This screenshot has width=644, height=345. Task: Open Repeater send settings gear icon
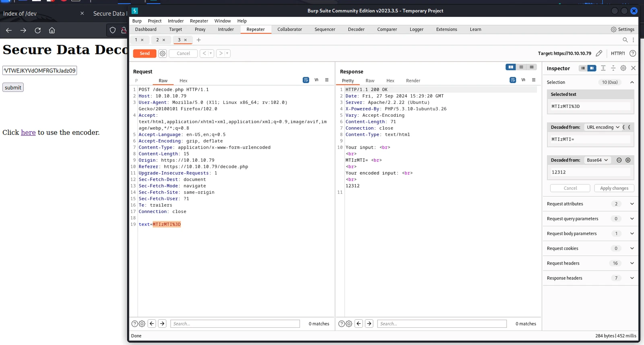(163, 54)
